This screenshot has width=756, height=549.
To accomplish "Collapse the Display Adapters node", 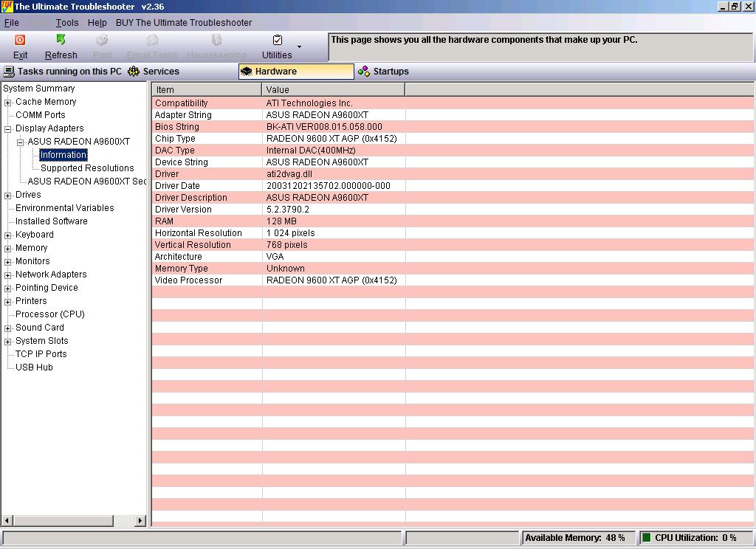I will tap(7, 129).
